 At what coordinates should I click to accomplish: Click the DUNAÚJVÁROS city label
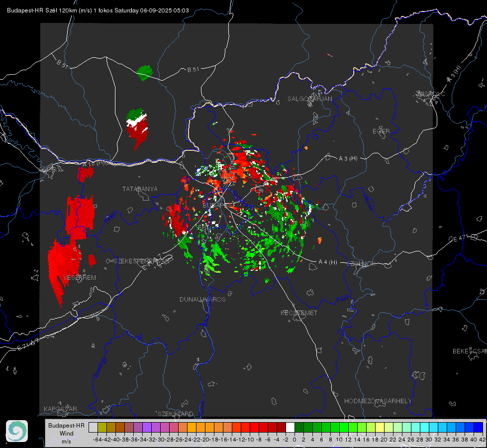pyautogui.click(x=202, y=299)
